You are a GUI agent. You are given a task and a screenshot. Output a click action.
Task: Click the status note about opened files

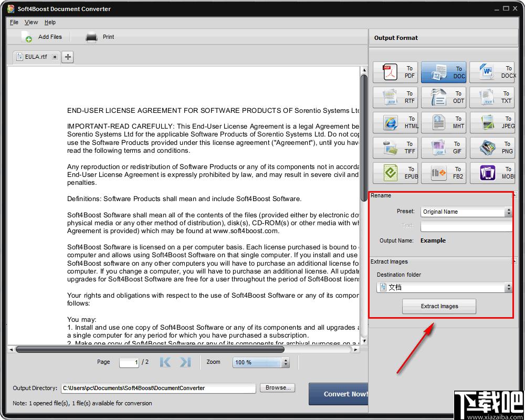click(x=82, y=403)
